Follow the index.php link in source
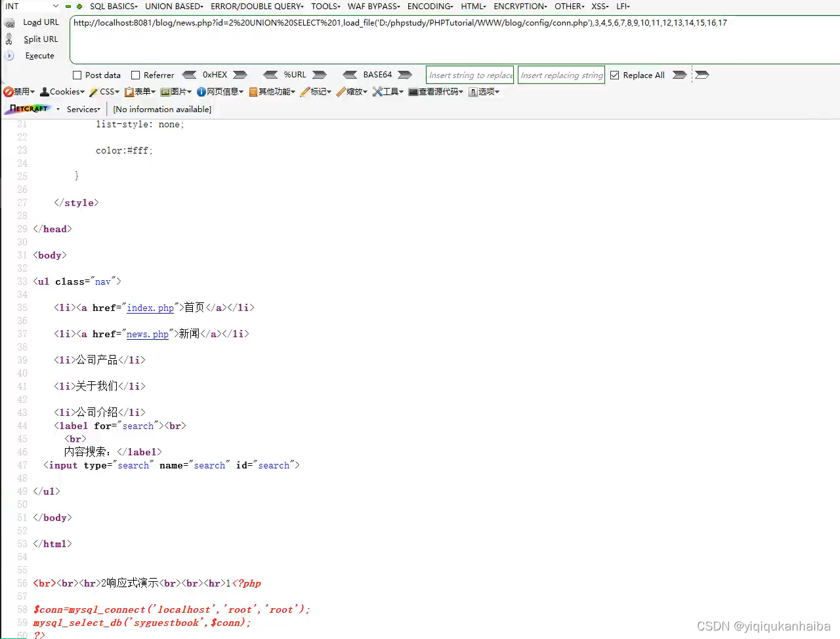 pos(150,308)
